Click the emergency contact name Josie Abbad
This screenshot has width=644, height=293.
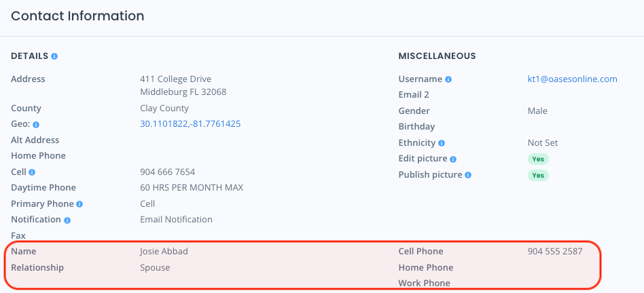pos(164,251)
